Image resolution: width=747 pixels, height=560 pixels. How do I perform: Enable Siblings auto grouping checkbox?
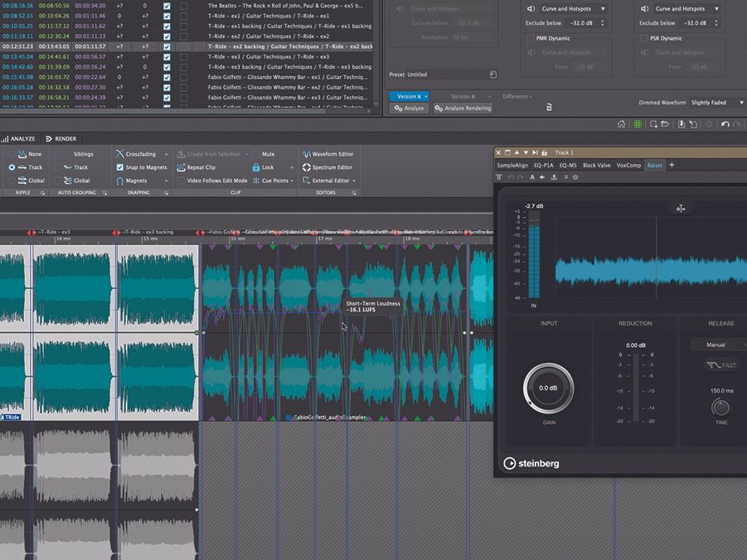tap(58, 154)
